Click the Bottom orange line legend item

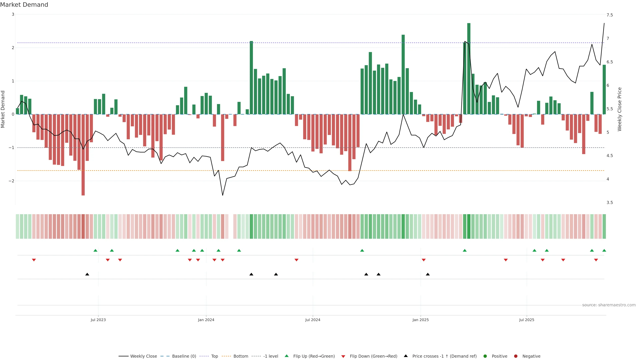coord(240,356)
